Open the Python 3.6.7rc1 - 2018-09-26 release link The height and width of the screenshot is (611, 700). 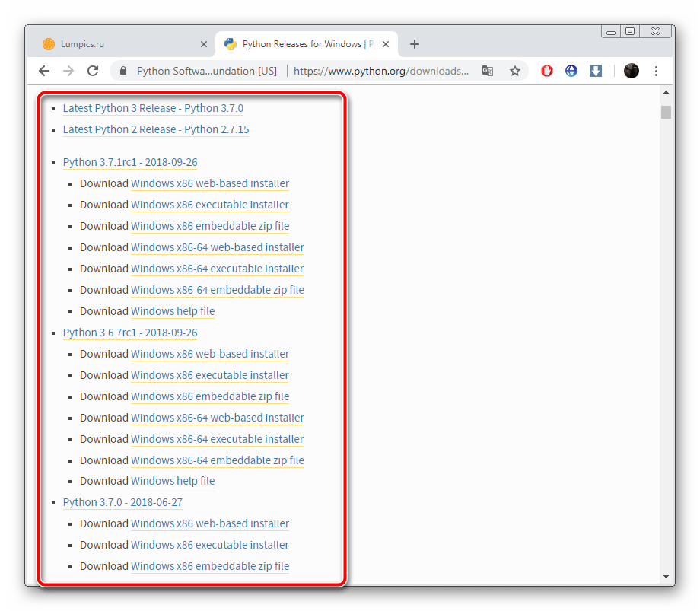[x=130, y=333]
